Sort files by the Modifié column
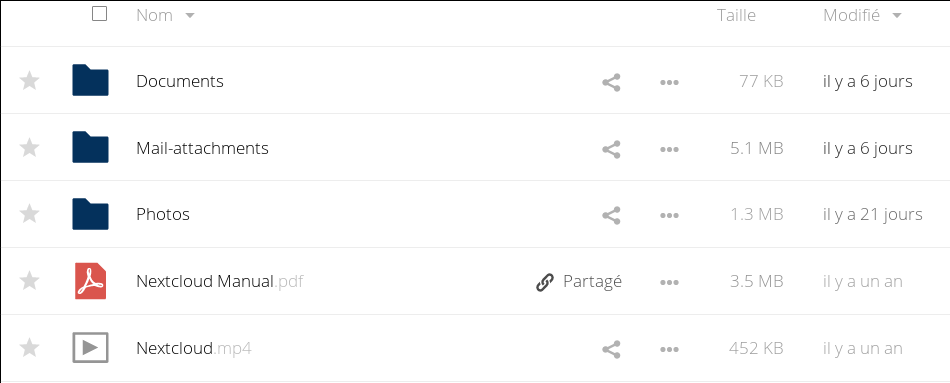This screenshot has height=383, width=950. (862, 15)
